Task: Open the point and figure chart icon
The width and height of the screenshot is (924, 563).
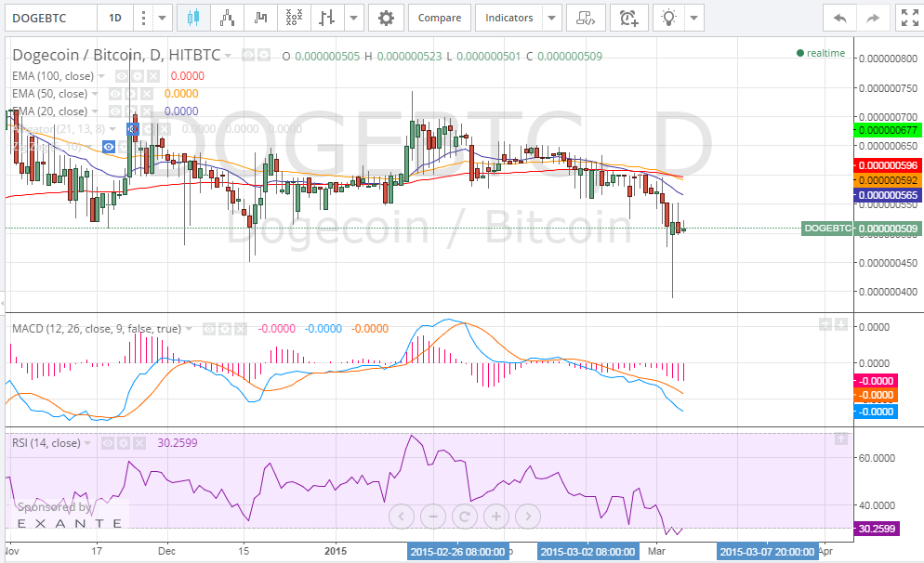Action: point(293,18)
